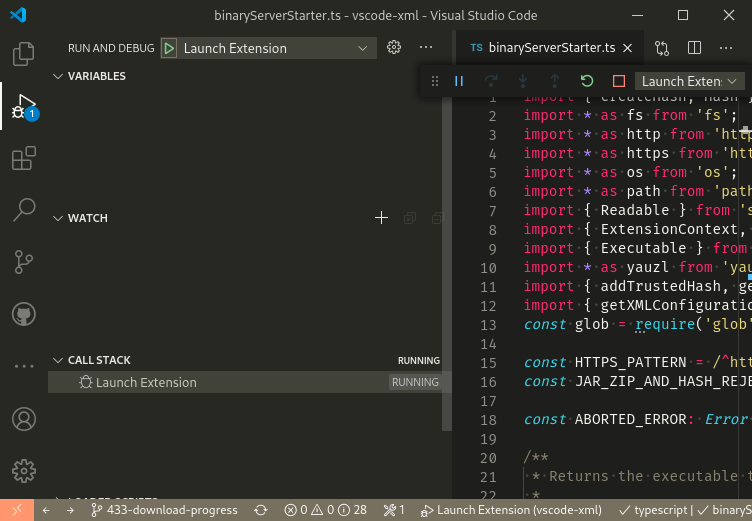Stop the debug session
752x521 pixels.
[619, 81]
